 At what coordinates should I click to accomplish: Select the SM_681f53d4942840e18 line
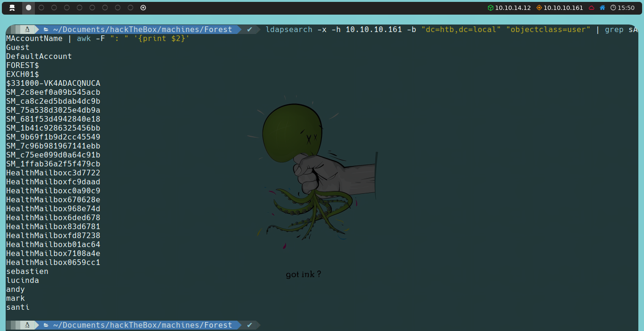coord(53,119)
